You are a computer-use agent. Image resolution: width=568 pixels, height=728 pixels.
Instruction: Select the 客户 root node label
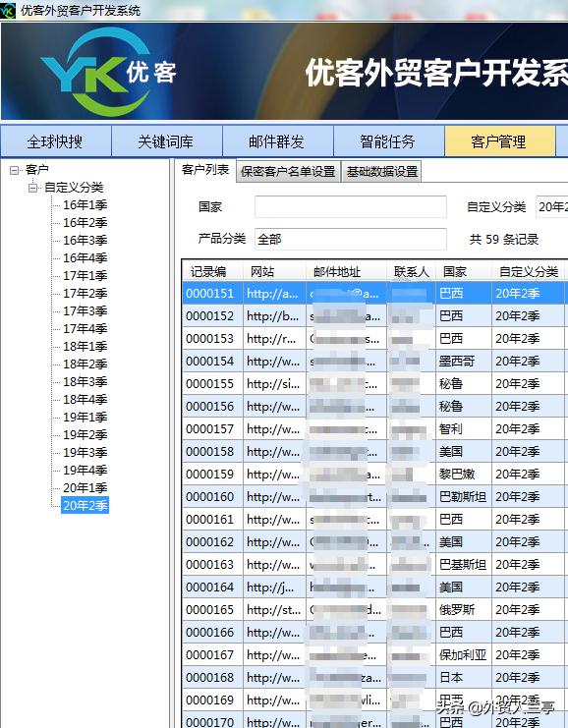click(x=36, y=170)
